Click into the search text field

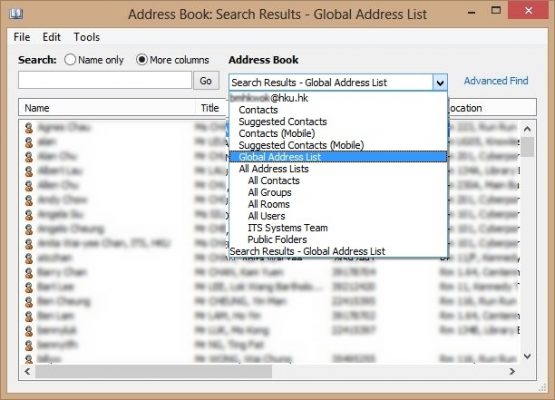pos(105,80)
